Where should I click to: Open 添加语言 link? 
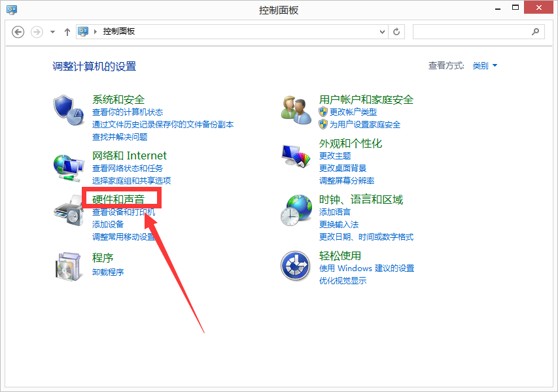pyautogui.click(x=335, y=212)
